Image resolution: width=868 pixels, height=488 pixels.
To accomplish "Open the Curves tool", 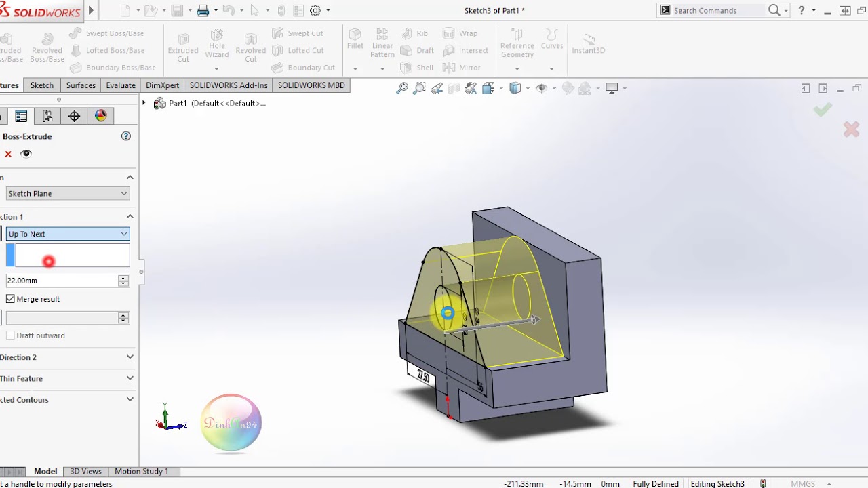I will coord(552,39).
